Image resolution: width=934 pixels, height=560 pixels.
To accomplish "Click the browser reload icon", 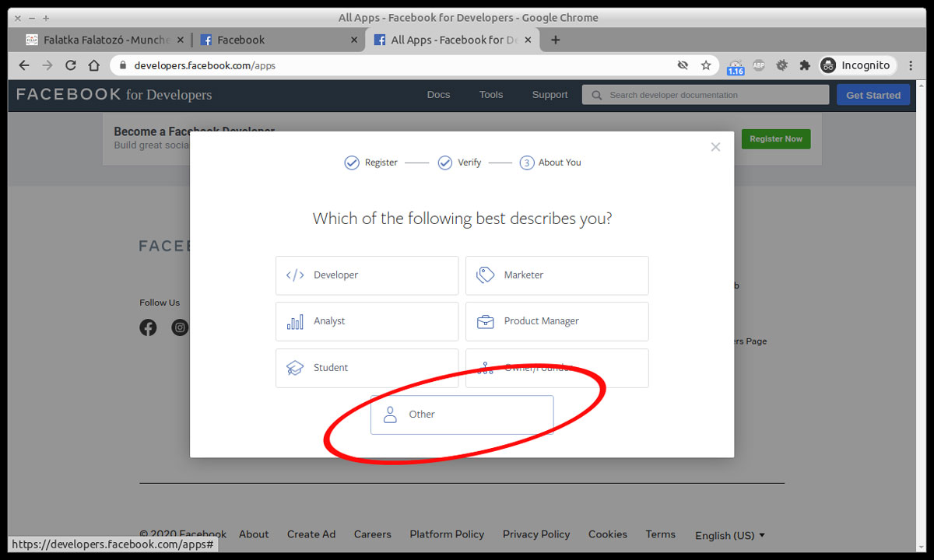I will pos(71,65).
